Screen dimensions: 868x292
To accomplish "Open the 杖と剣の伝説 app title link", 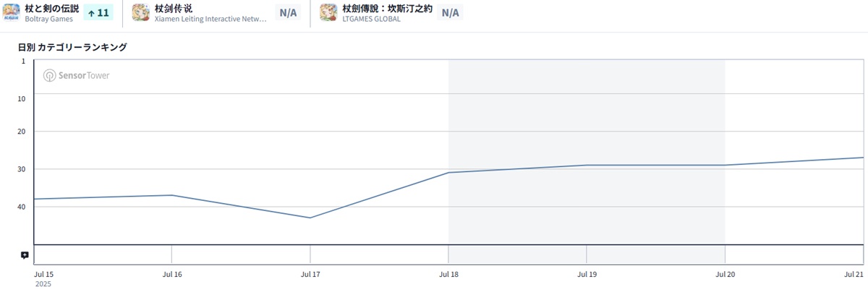I will tap(51, 8).
